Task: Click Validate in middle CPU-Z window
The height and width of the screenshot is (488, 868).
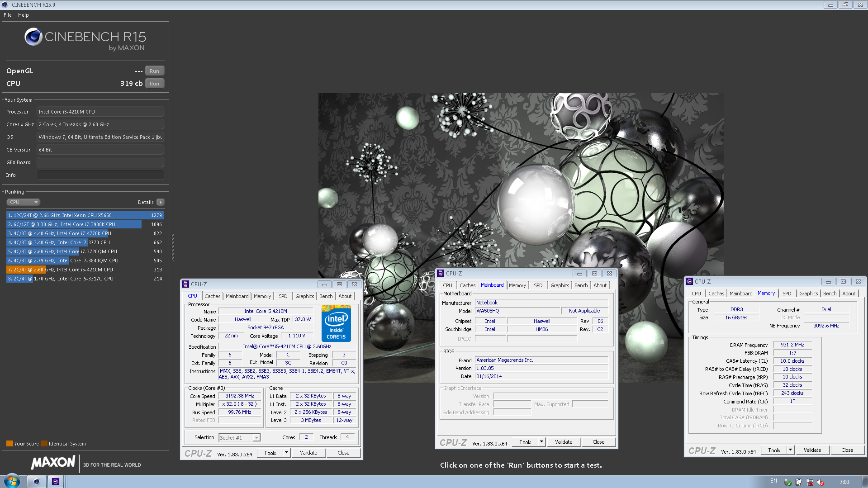Action: point(564,442)
